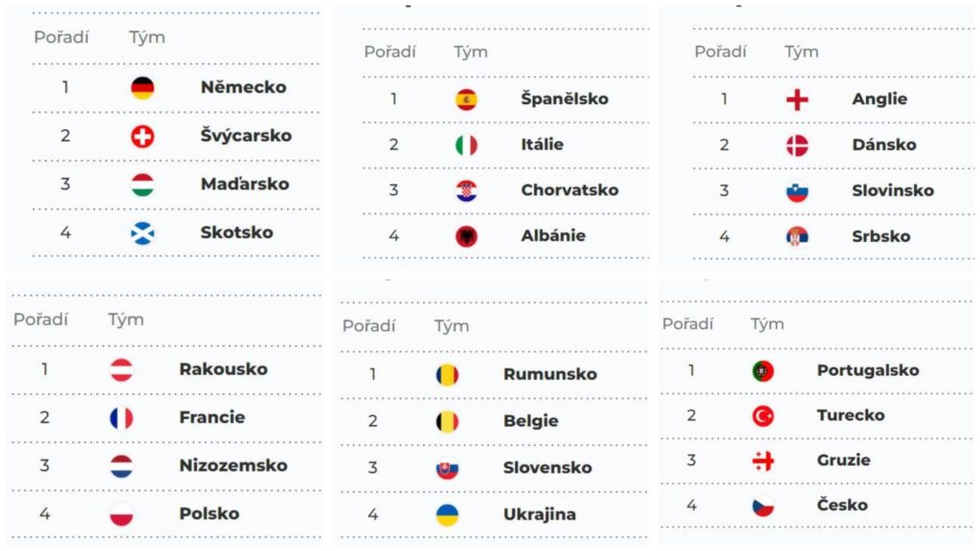Viewport: 980px width, 551px height.
Task: Select the Dánsko team name
Action: pos(883,144)
